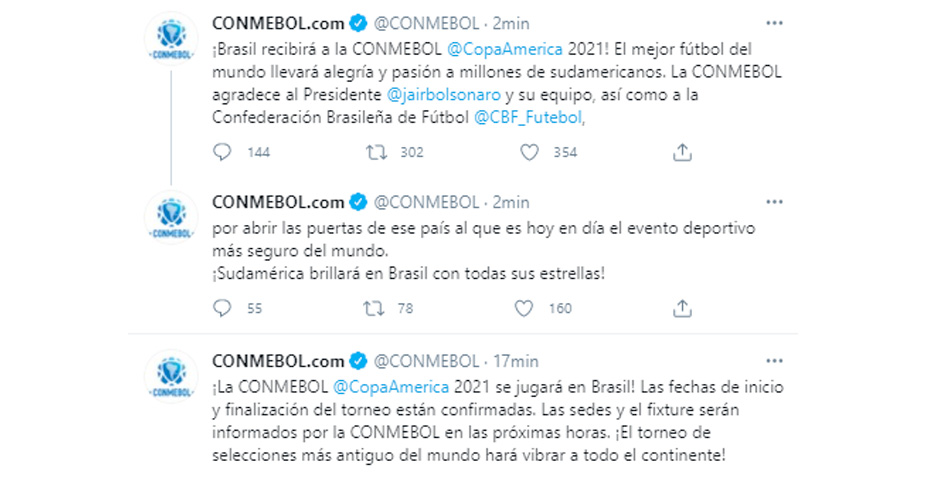The image size is (950, 482).
Task: Share the second tweet about Sudamérica
Action: click(x=683, y=308)
